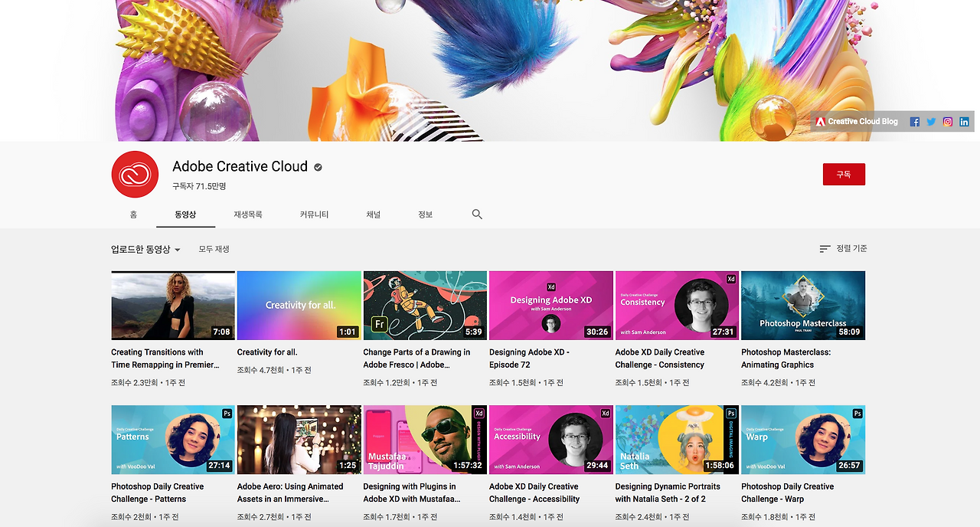Viewport: 980px width, 527px height.
Task: Click title 'Designing Dynamic Portraits with Natalia Seth'
Action: coord(668,493)
